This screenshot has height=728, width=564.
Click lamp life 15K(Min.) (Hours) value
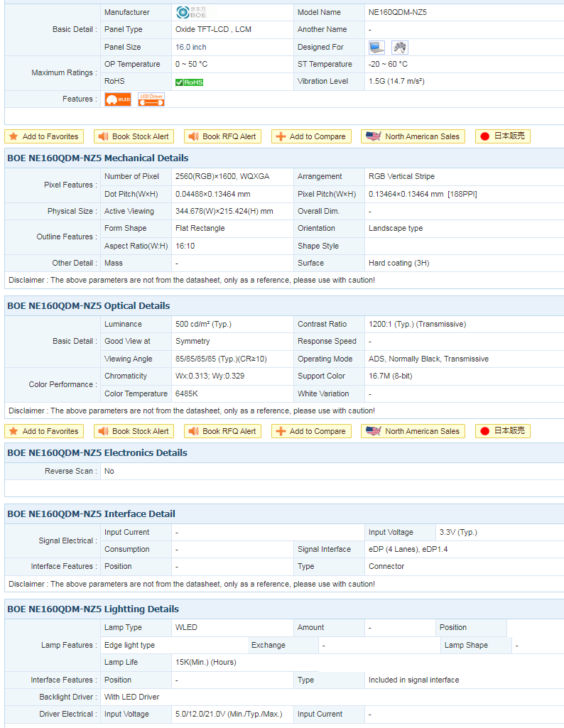[205, 663]
